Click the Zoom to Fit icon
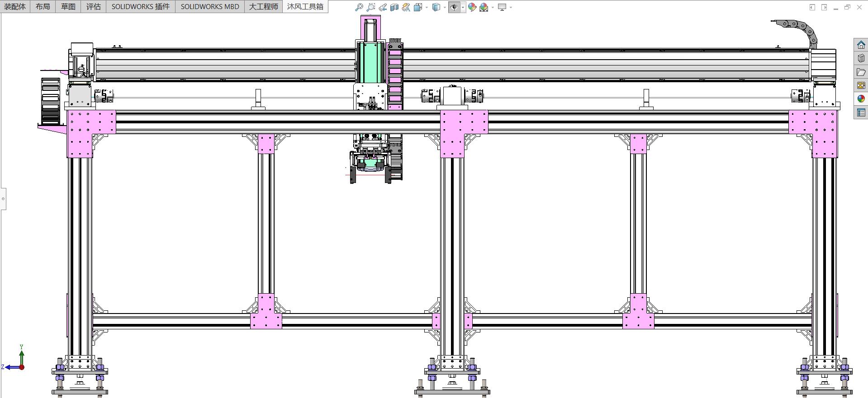 coord(359,7)
